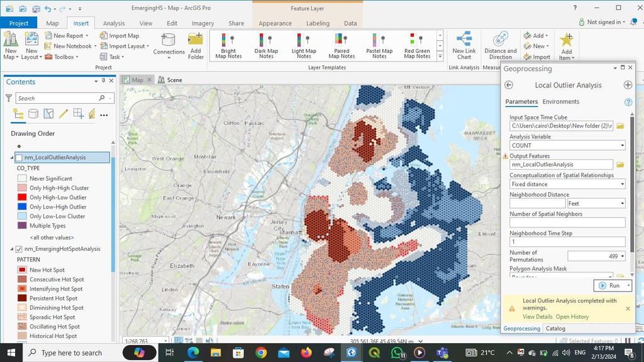Viewport: 644px width, 362px height.
Task: Click the Add Folder icon
Action: click(196, 40)
